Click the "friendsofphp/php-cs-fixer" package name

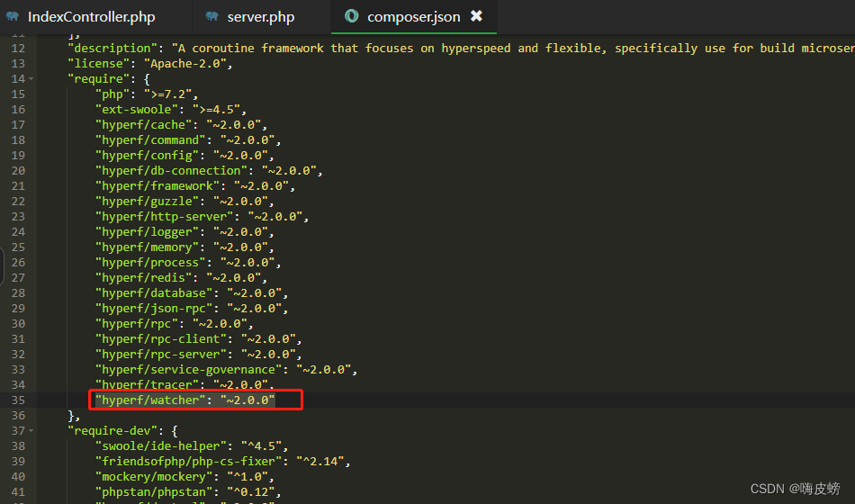click(189, 461)
